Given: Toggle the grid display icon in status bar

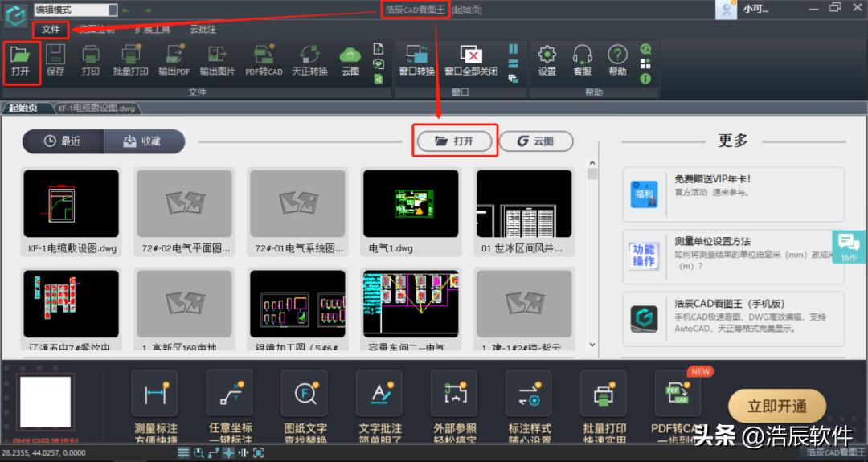Looking at the screenshot, I should pyautogui.click(x=184, y=452).
